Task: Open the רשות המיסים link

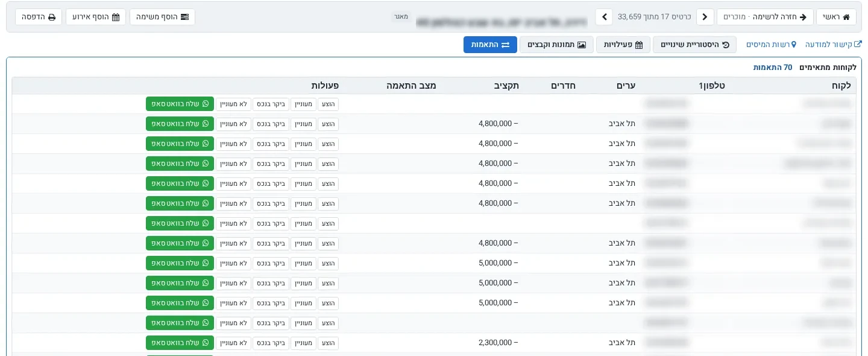Action: pyautogui.click(x=772, y=45)
